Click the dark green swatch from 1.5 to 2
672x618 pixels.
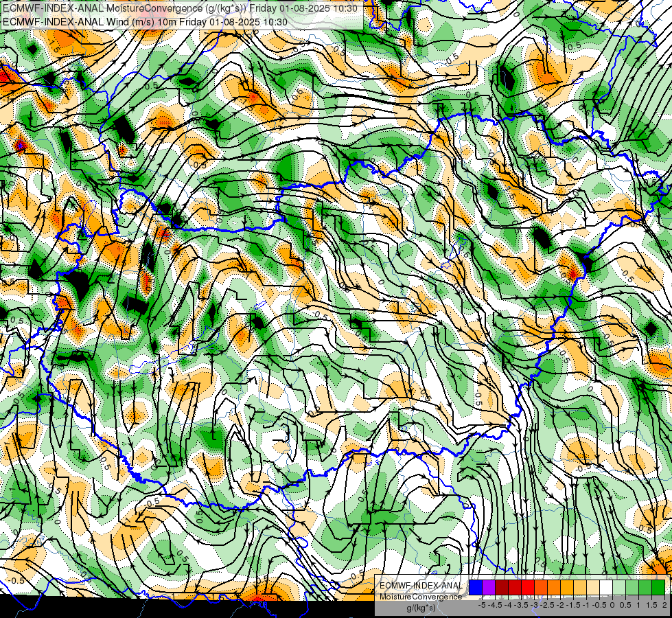[x=658, y=587]
